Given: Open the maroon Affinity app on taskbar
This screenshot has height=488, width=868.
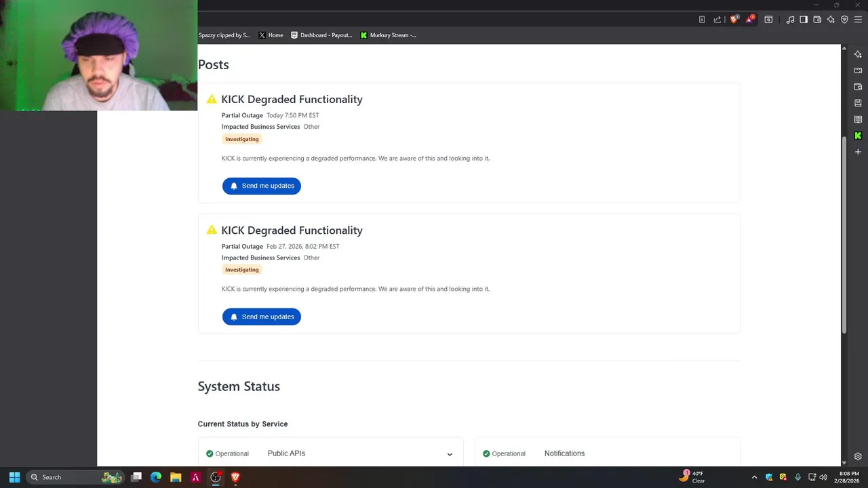Looking at the screenshot, I should 195,477.
